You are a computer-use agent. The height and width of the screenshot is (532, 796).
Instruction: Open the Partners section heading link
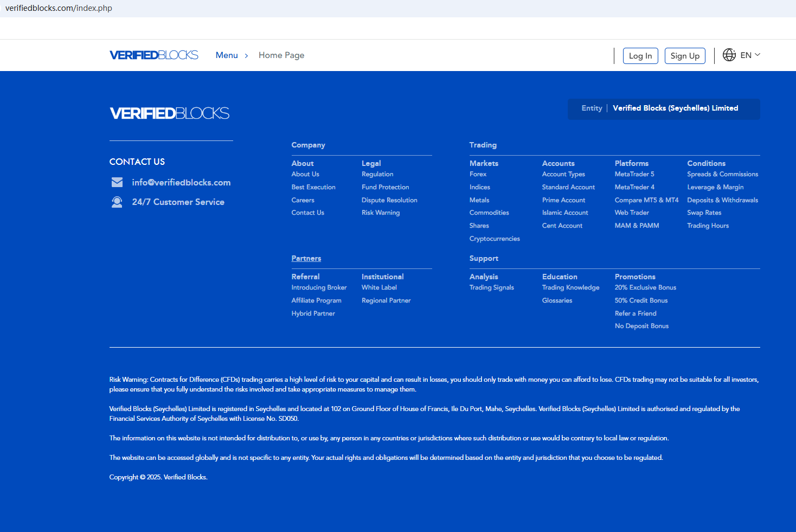pos(306,259)
